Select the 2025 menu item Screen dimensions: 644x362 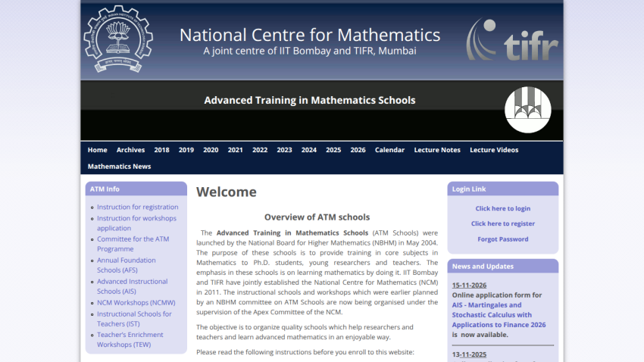click(333, 150)
